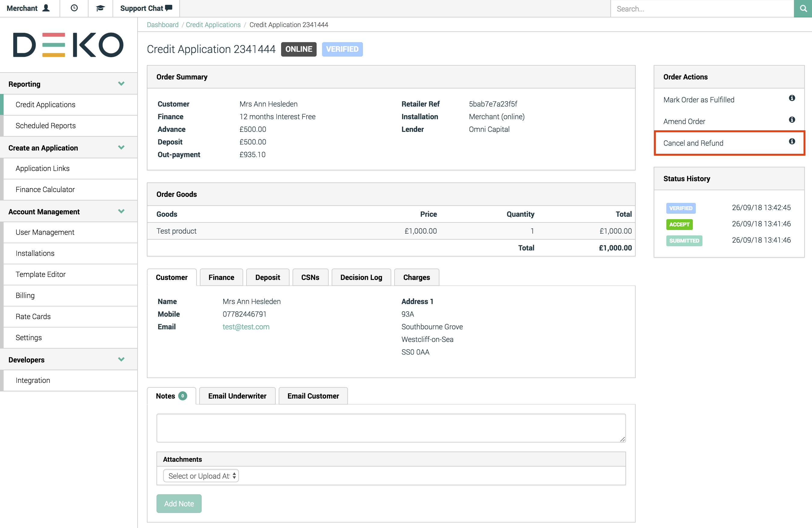Open Support Chat speech bubble
Viewport: 812px width, 528px height.
169,8
